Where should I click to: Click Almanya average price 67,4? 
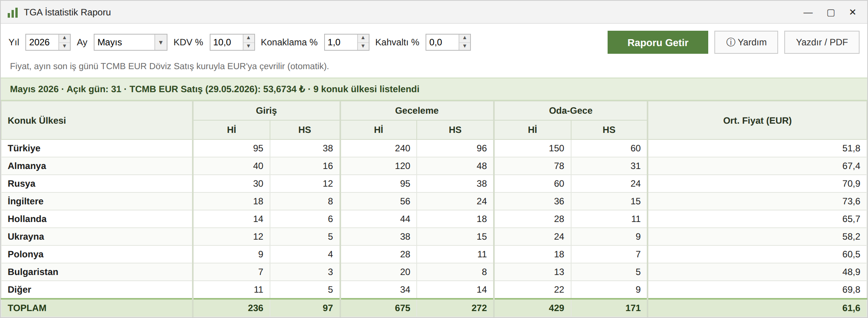[x=851, y=166]
